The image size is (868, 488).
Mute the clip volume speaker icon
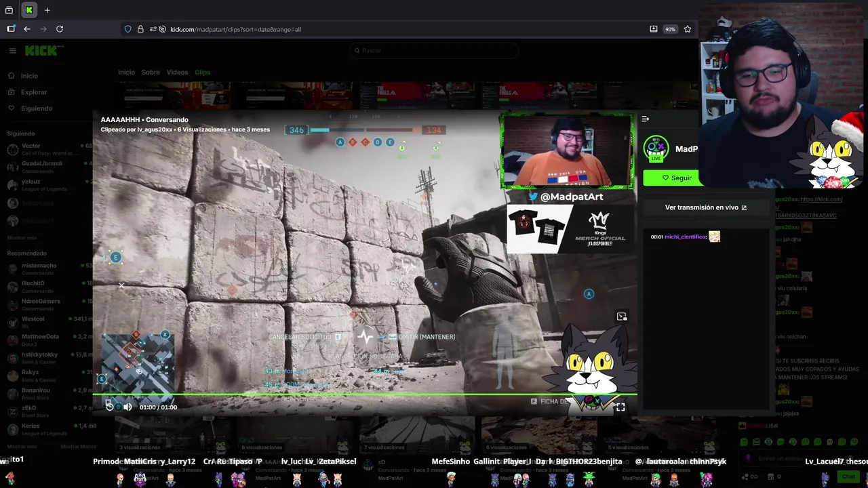point(127,407)
